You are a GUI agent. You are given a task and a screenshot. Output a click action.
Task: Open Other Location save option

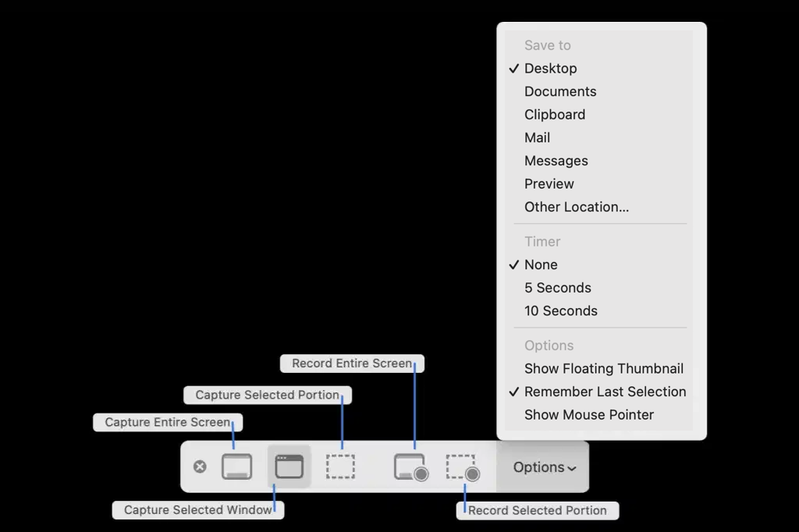[577, 207]
